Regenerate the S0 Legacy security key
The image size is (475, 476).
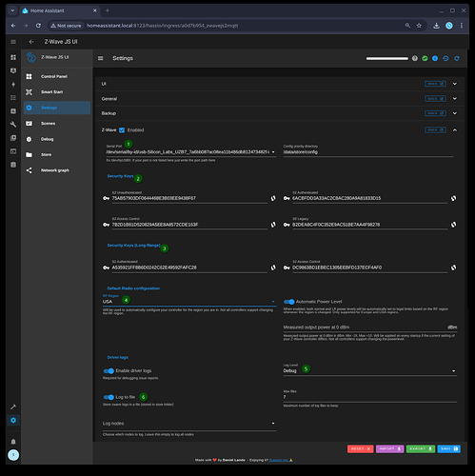tap(454, 225)
